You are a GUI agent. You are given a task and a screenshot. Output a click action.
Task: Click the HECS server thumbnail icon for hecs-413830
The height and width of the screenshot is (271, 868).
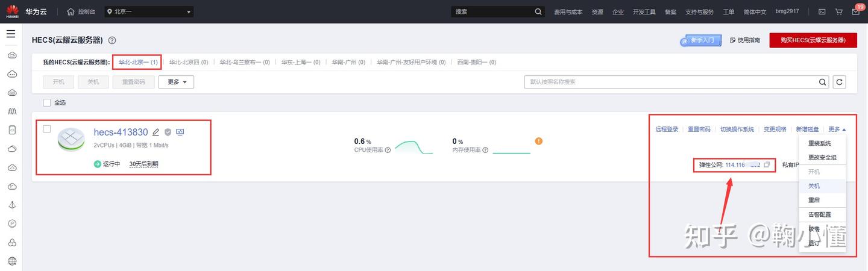[x=71, y=140]
